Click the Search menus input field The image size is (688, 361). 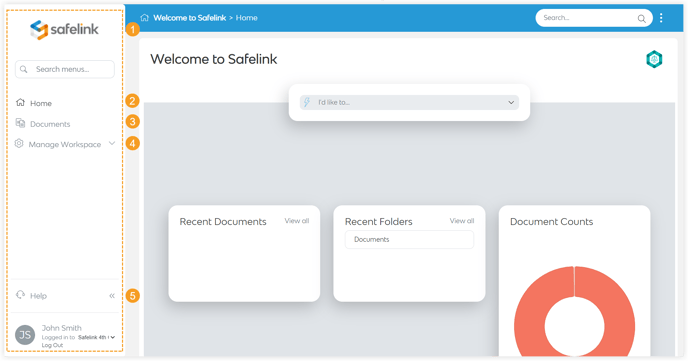tap(65, 69)
